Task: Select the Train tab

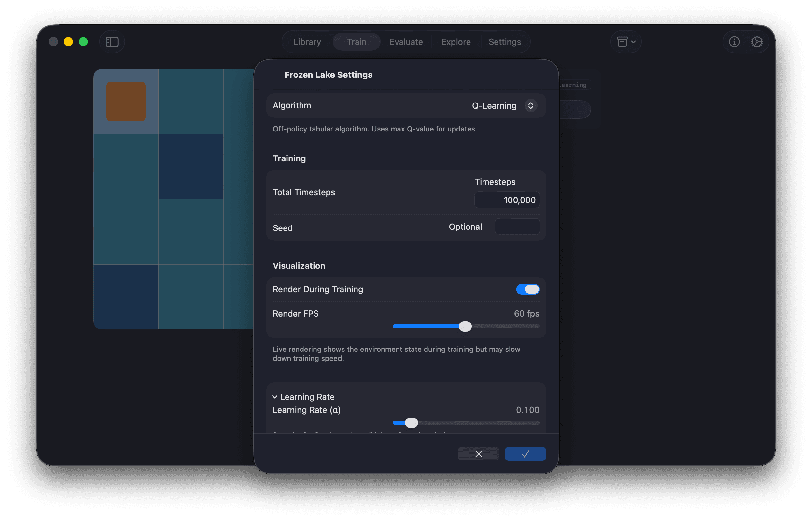Action: pyautogui.click(x=356, y=42)
